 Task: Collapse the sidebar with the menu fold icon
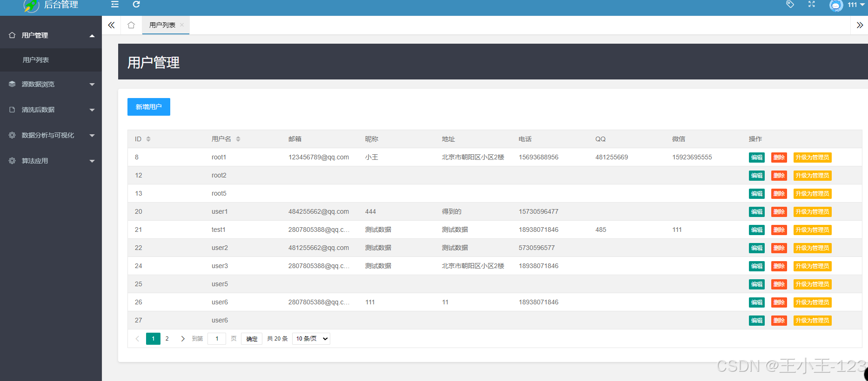[x=115, y=4]
